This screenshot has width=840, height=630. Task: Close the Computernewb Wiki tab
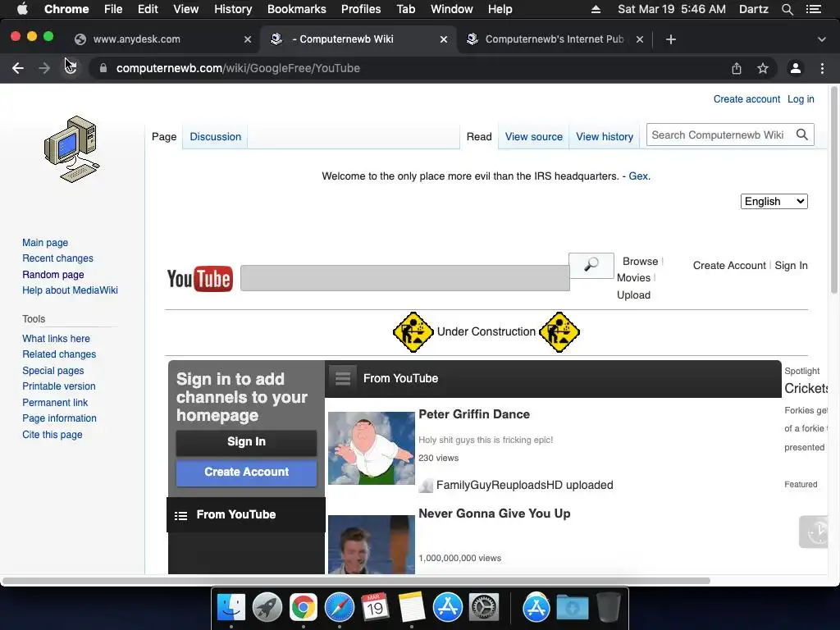tap(444, 39)
